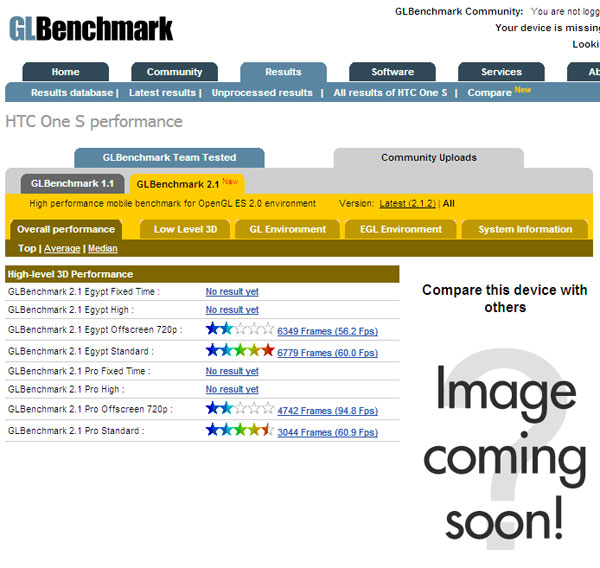Screen dimensions: 600x568
Task: Click HTC One S performance heading
Action: point(94,122)
